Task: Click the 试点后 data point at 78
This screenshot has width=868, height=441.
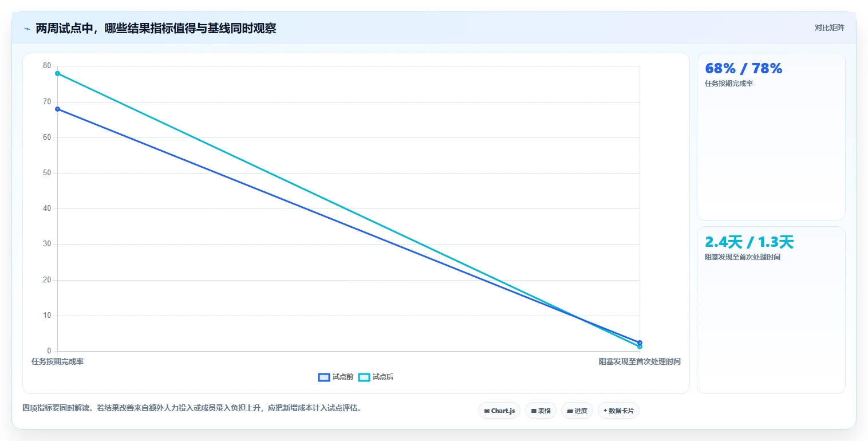Action: point(57,73)
